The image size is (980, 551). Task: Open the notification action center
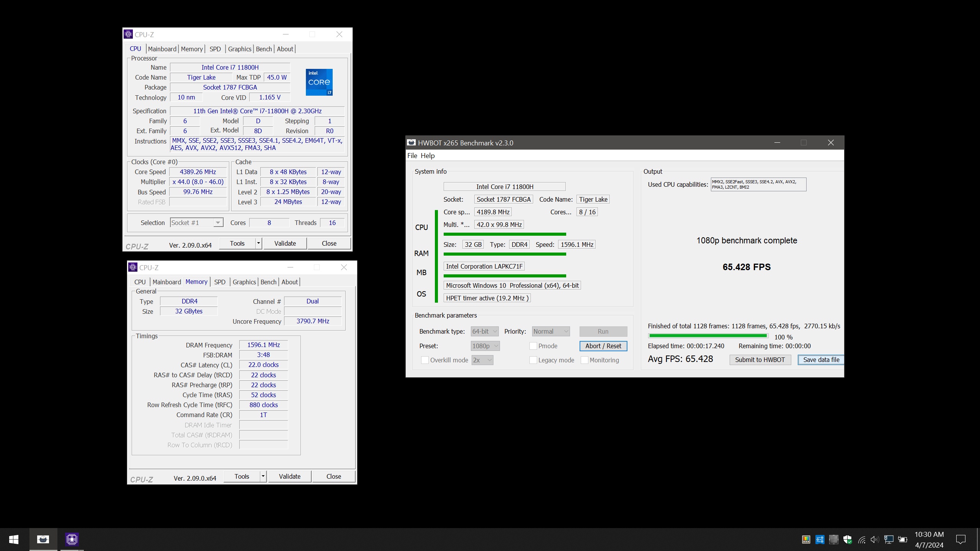pos(960,540)
